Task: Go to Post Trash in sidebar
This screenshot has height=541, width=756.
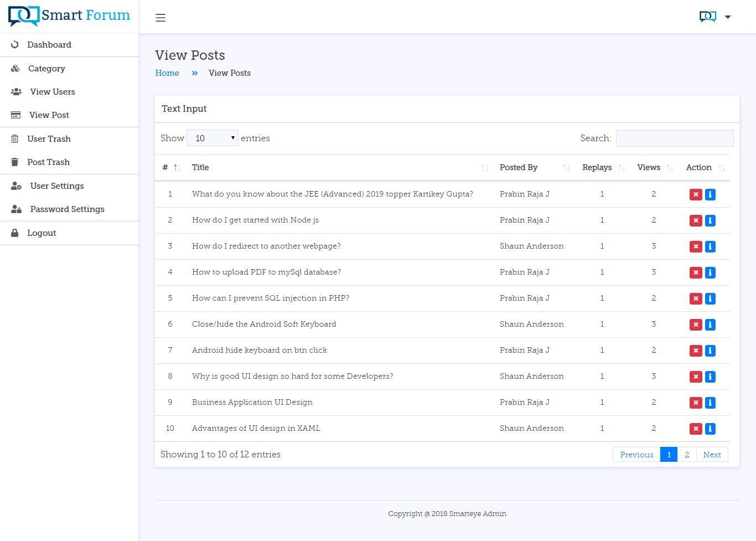Action: 48,162
